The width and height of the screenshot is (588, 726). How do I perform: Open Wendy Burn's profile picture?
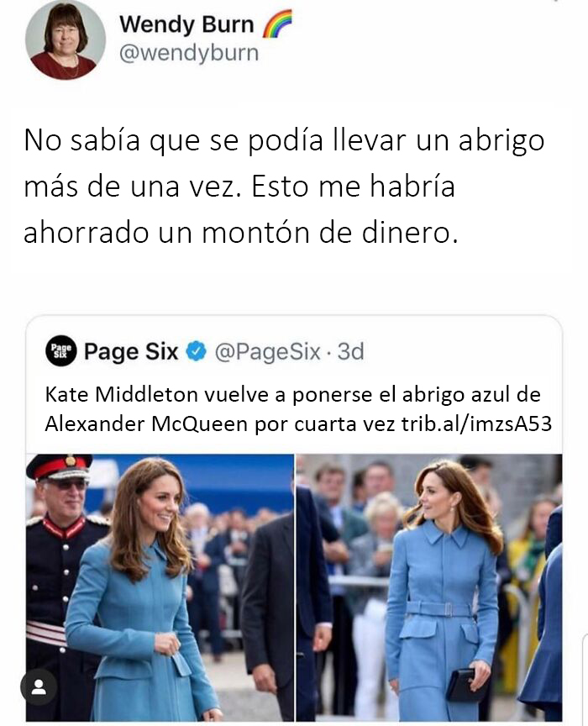(x=66, y=39)
